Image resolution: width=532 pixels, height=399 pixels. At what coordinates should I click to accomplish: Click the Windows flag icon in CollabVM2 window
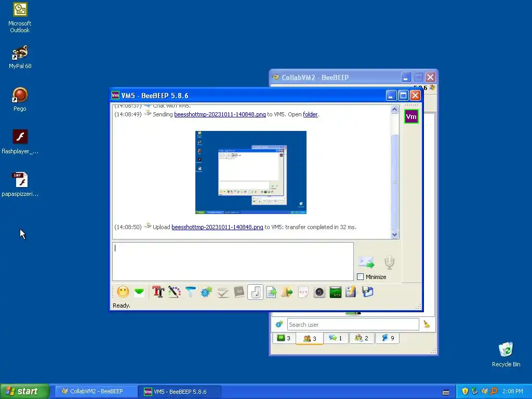432,87
